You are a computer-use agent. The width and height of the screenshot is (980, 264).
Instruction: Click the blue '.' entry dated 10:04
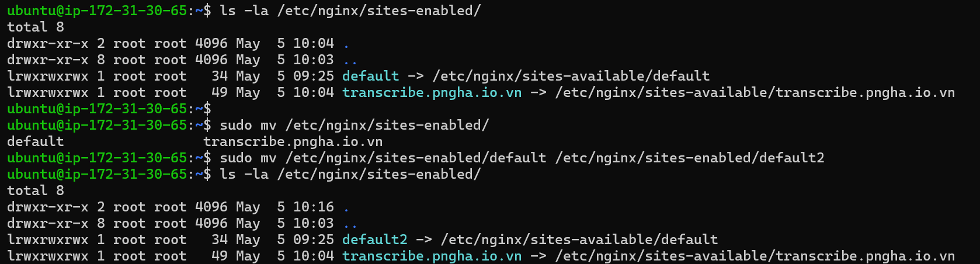point(346,43)
